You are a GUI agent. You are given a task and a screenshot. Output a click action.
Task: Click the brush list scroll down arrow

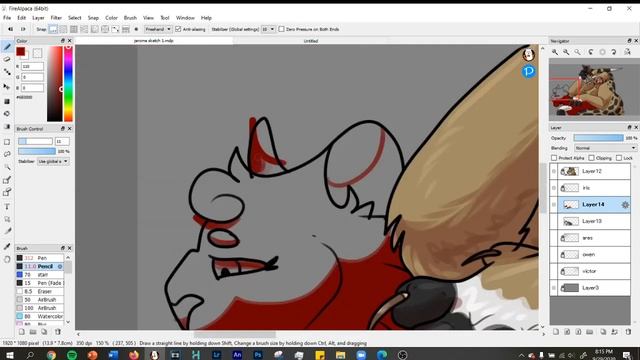click(x=68, y=322)
